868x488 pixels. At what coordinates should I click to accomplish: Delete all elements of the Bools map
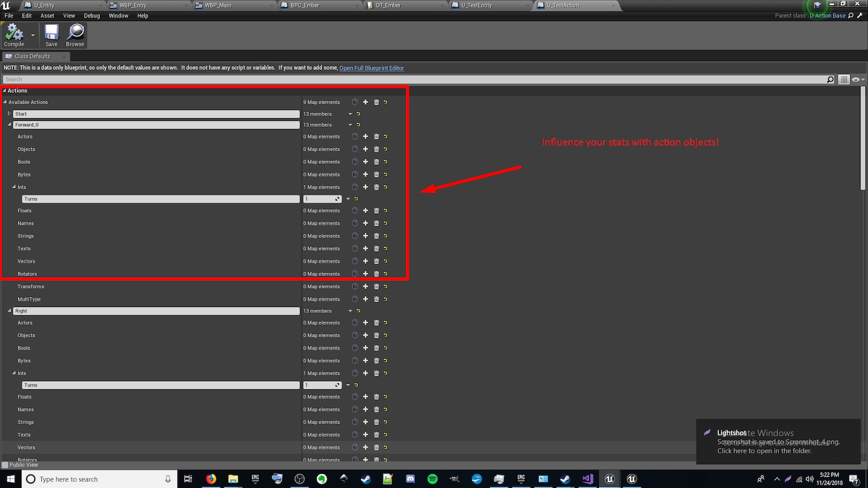pos(376,162)
